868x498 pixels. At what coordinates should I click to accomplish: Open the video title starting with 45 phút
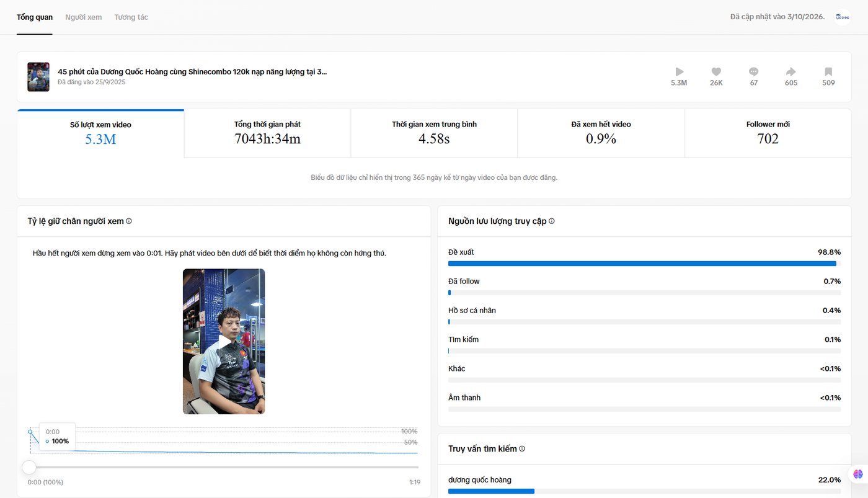192,71
